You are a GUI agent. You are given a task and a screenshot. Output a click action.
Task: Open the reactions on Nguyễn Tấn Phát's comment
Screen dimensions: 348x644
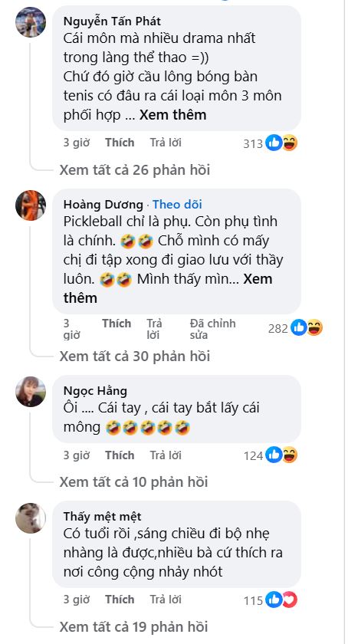tap(270, 143)
